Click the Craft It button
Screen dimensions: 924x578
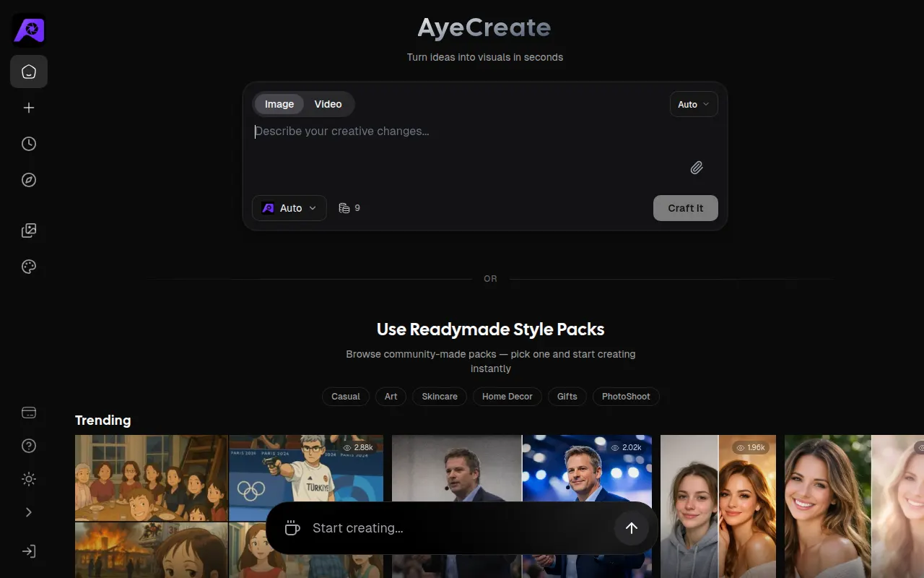(686, 208)
